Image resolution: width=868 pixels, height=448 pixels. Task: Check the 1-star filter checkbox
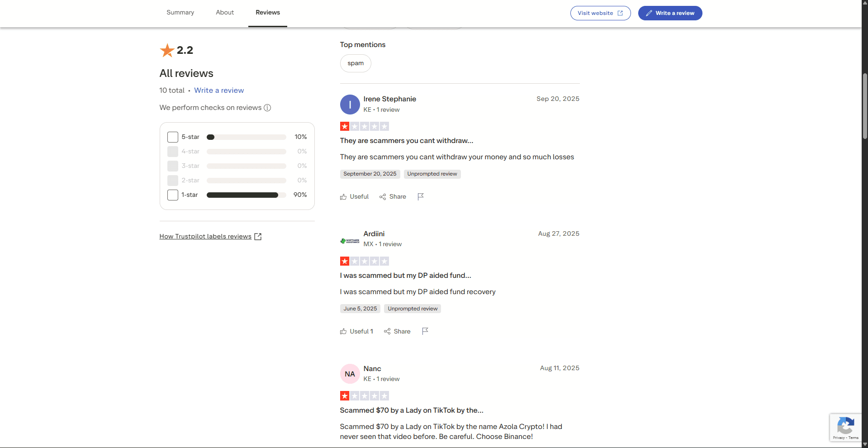click(173, 195)
